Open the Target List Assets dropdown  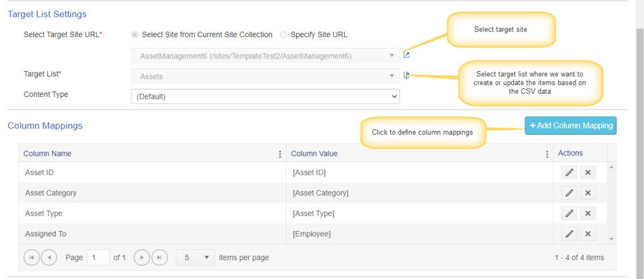[265, 76]
